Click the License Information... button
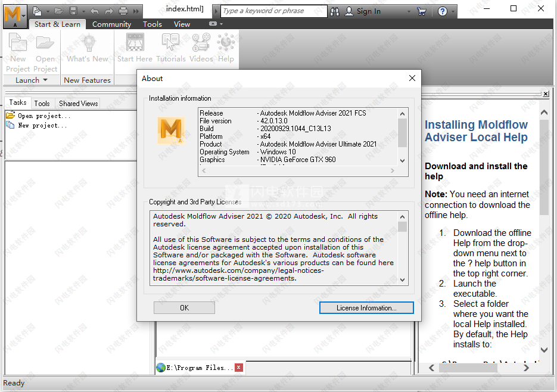This screenshot has height=392, width=557. click(366, 308)
